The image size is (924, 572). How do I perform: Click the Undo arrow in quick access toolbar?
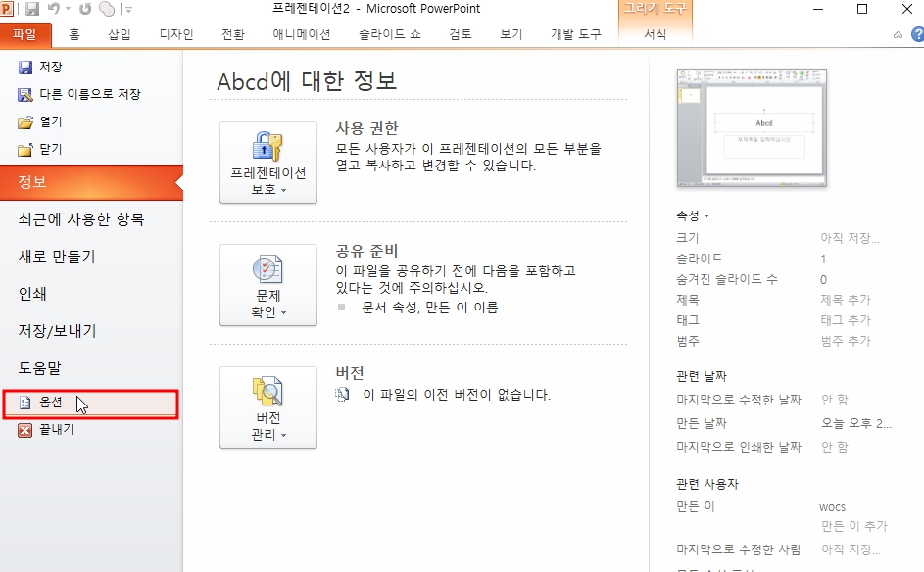54,9
